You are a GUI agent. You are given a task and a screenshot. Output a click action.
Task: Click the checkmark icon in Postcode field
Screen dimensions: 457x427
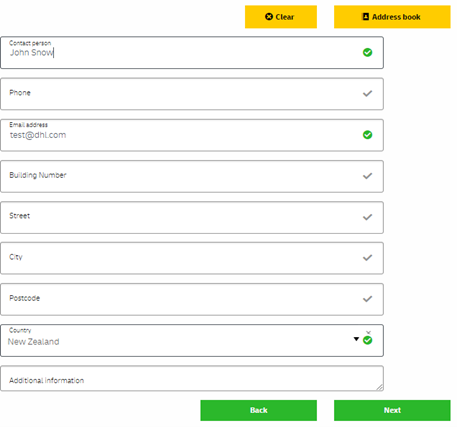click(x=367, y=299)
